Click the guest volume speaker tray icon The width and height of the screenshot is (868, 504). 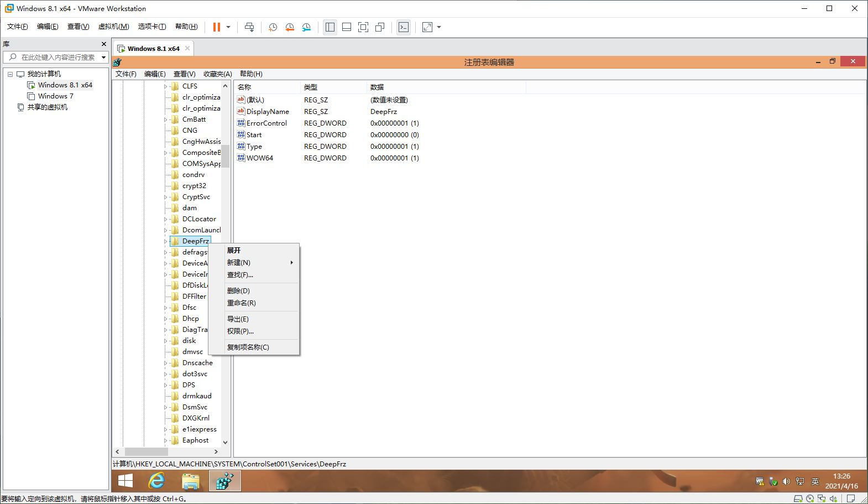pos(786,481)
